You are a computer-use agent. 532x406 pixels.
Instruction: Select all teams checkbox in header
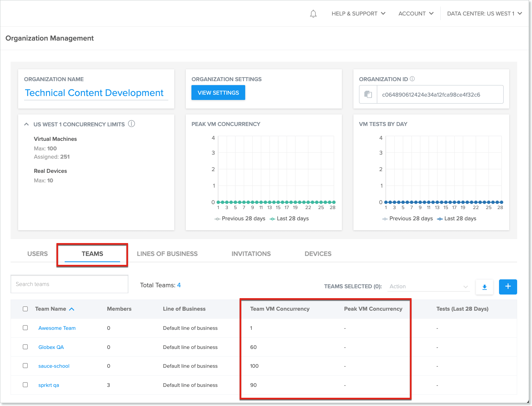(x=25, y=309)
